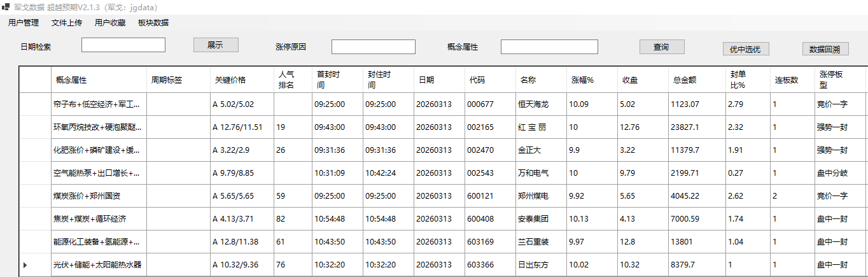Click stock code 002165 cell
Image resolution: width=868 pixels, height=277 pixels.
coord(490,127)
